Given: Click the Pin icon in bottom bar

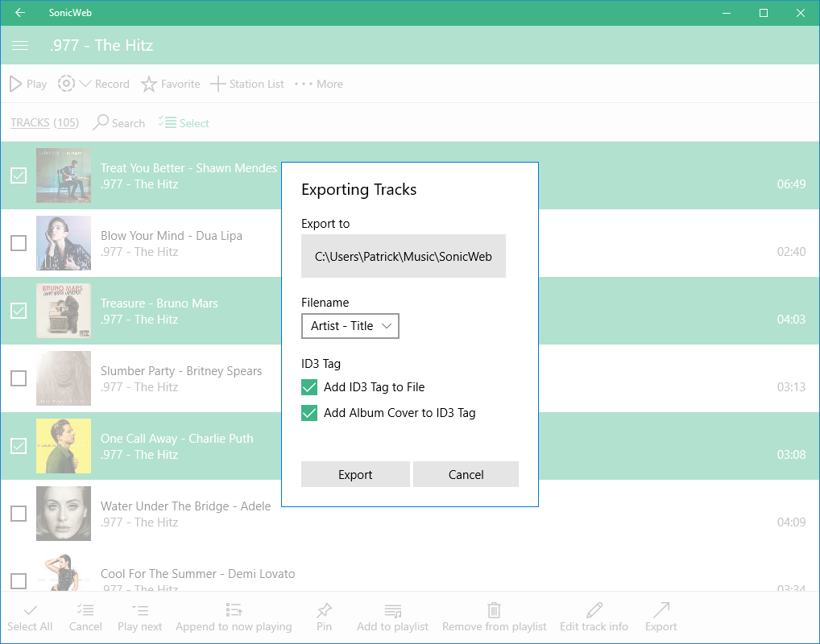Looking at the screenshot, I should click(x=324, y=611).
